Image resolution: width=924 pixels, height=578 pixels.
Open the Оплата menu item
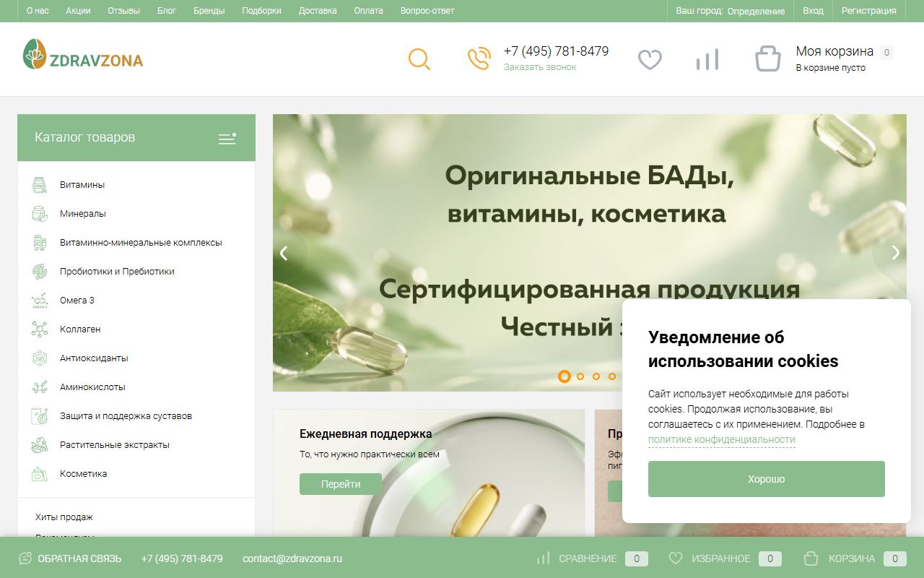click(x=369, y=11)
